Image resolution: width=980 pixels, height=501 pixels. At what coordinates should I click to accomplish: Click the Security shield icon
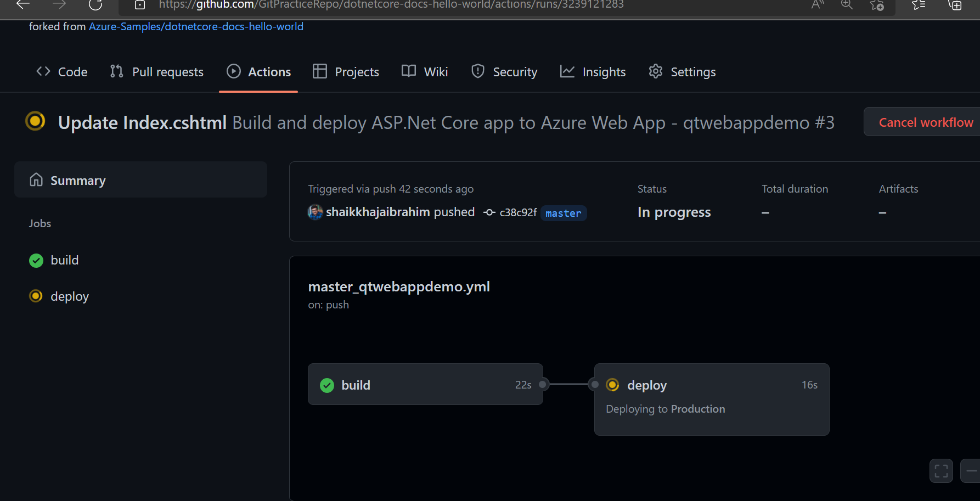pyautogui.click(x=477, y=71)
